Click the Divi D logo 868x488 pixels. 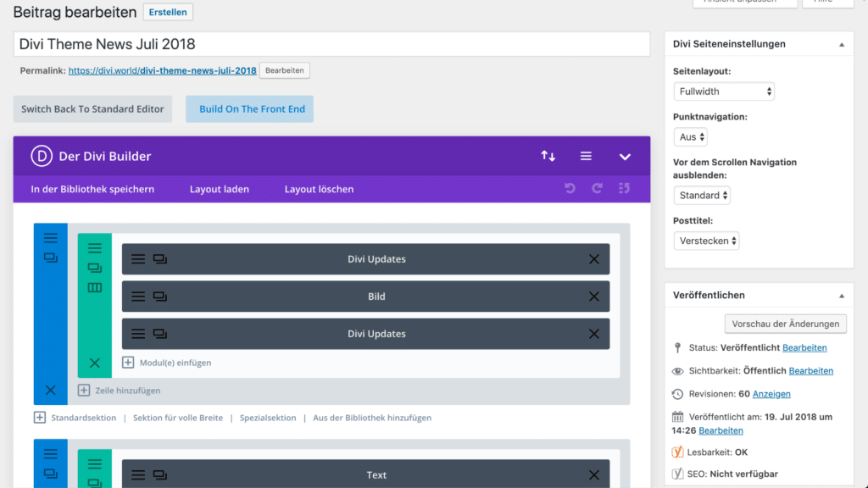[x=42, y=156]
